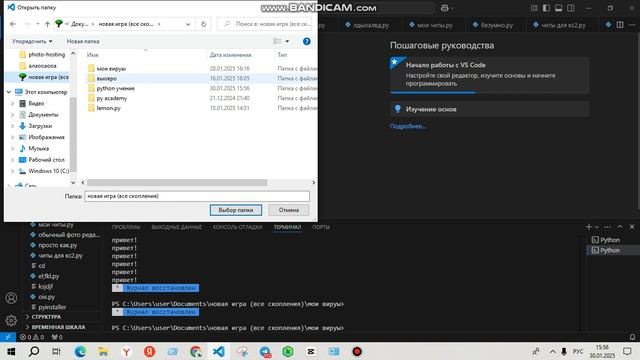The height and width of the screenshot is (360, 640).
Task: Open File Explorer from taskbar
Action: (x=103, y=351)
